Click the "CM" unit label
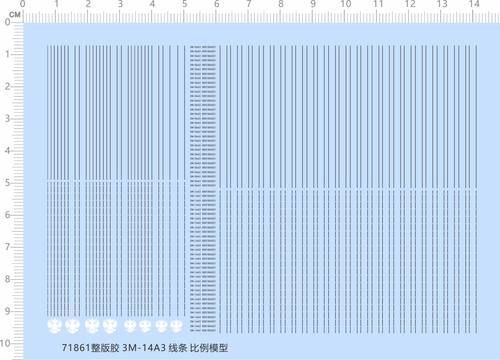 (x=15, y=14)
